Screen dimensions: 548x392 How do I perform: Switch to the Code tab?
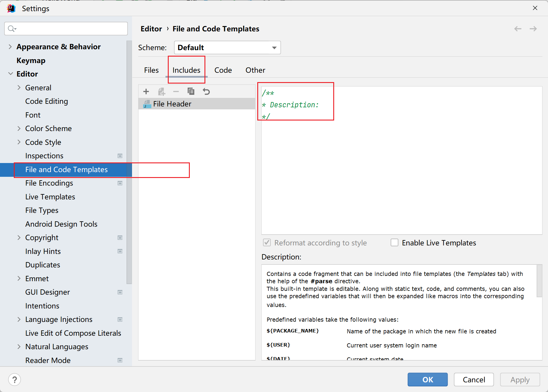point(223,70)
